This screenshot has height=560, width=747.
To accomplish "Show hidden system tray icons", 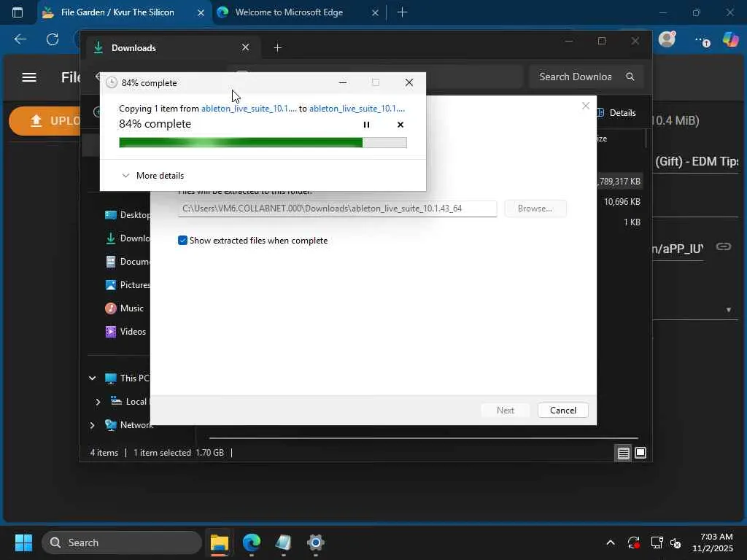I will pyautogui.click(x=611, y=542).
